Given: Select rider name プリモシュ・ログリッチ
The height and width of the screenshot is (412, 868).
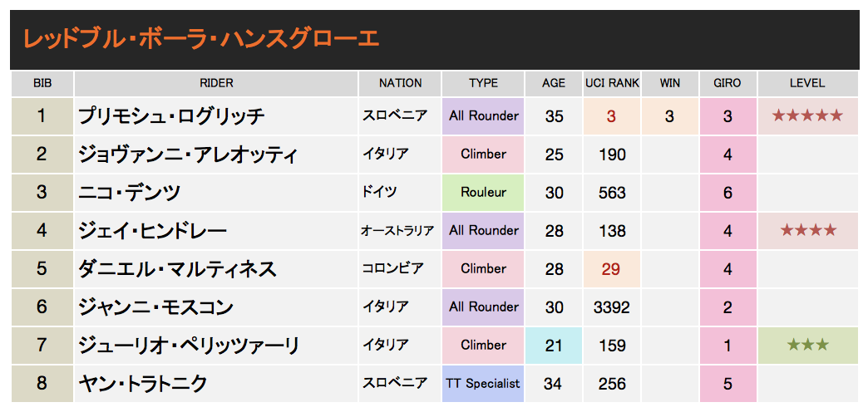Looking at the screenshot, I should [x=171, y=116].
